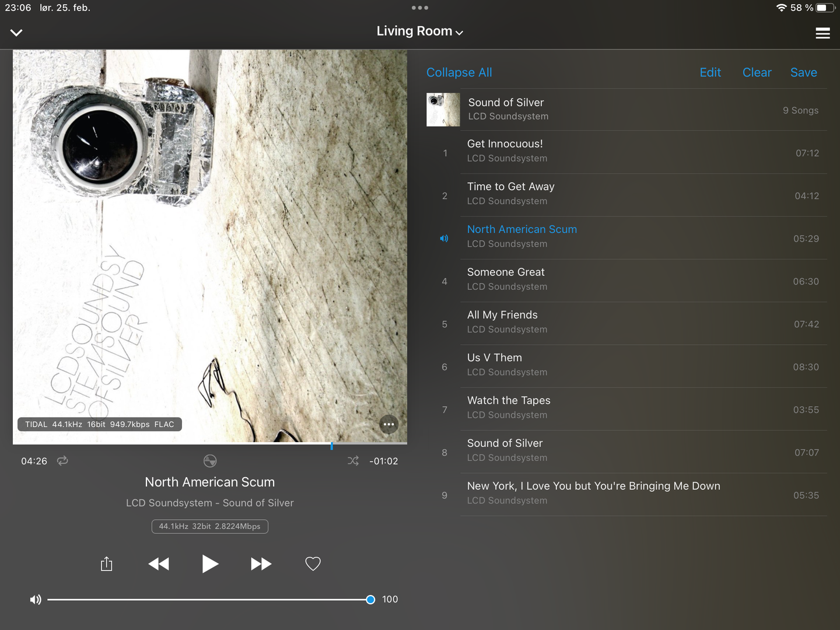This screenshot has width=840, height=630.
Task: Play All My Friends track
Action: coord(626,323)
